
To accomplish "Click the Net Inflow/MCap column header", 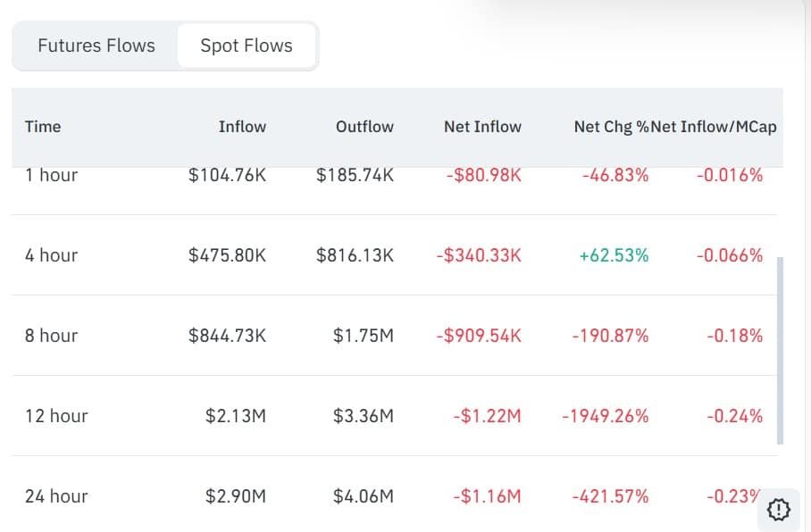I will [714, 127].
